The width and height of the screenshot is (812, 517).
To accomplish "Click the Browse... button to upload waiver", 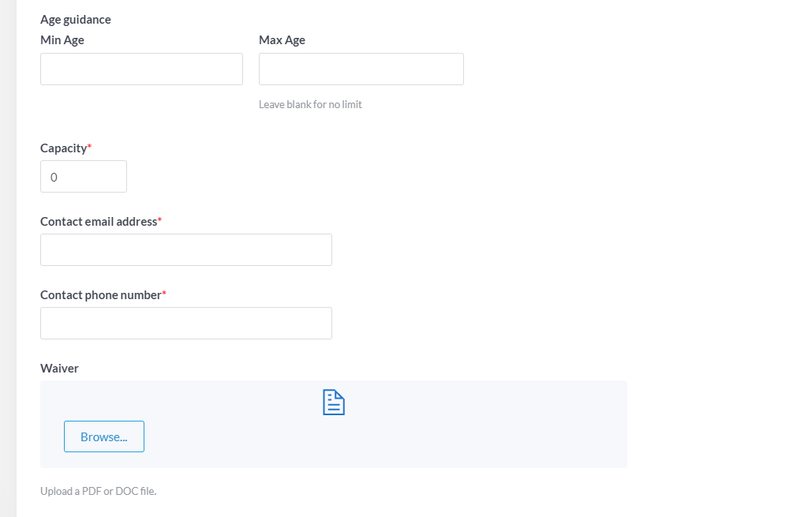I will [x=104, y=436].
